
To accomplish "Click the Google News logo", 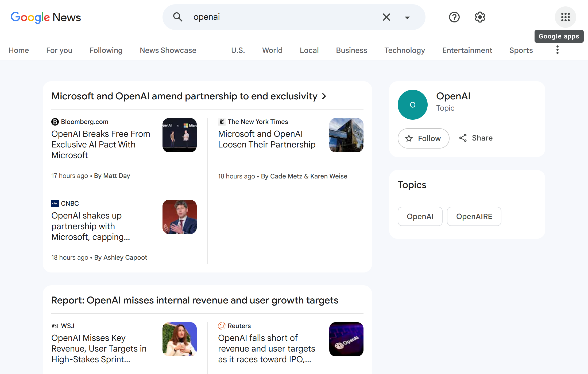I will coord(45,17).
